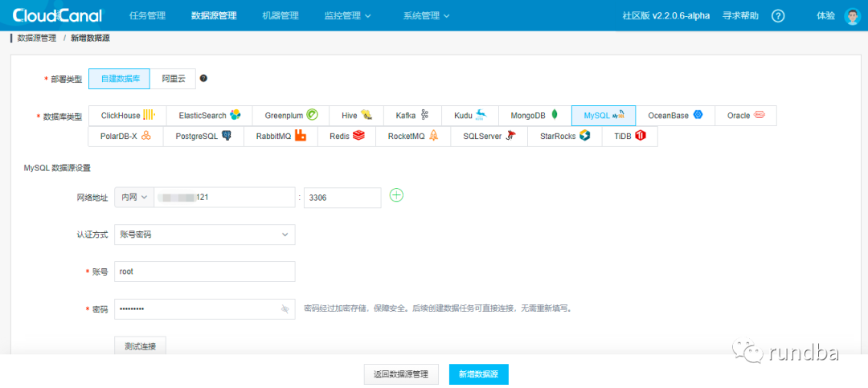Add another network address with plus icon
The image size is (868, 388).
396,195
